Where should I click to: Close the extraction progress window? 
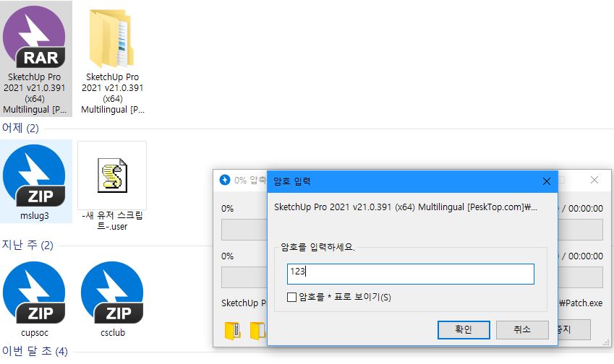[594, 180]
